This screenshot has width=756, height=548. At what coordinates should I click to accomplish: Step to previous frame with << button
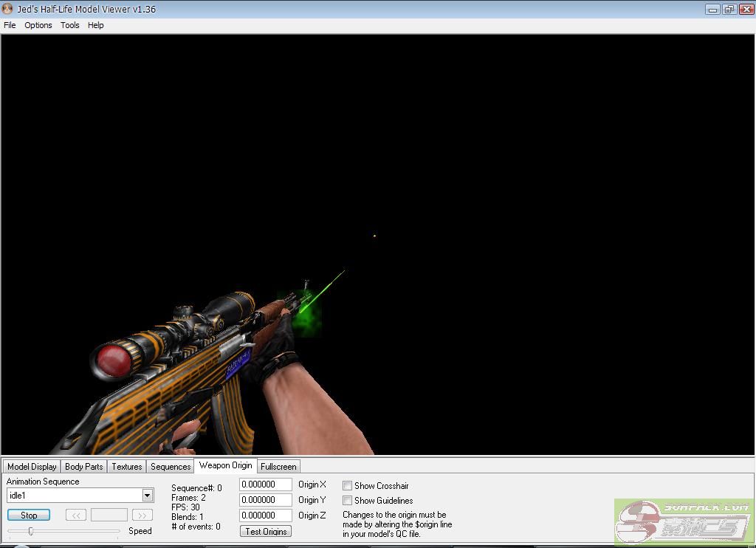pos(76,515)
